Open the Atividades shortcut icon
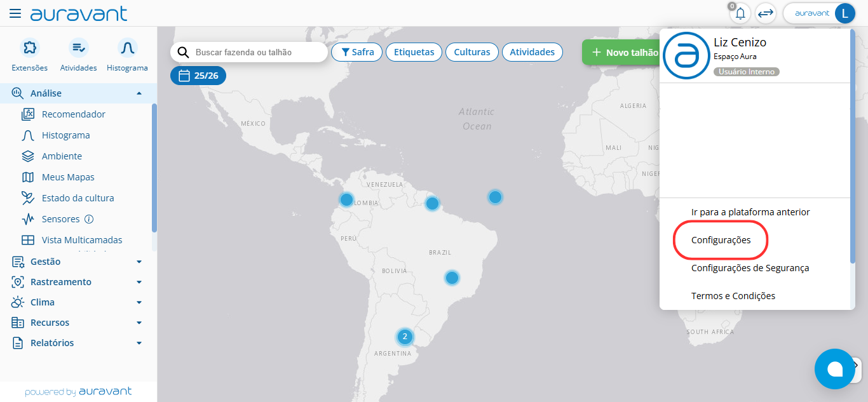Image resolution: width=868 pixels, height=402 pixels. (78, 48)
